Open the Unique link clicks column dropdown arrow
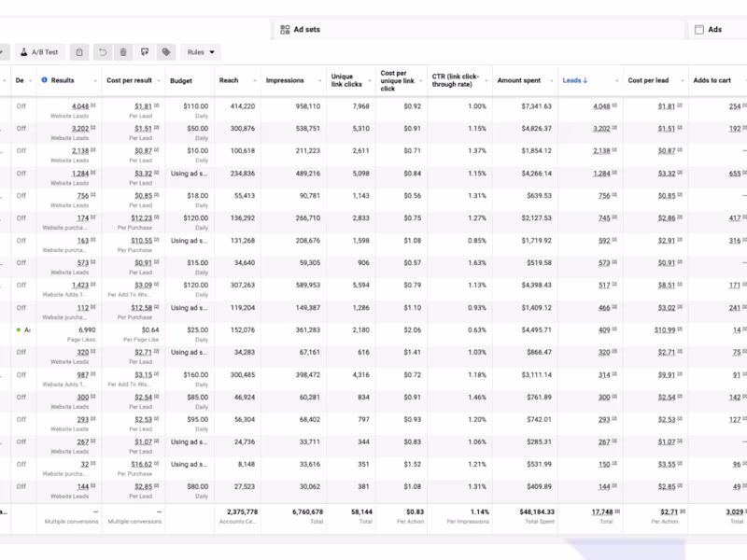This screenshot has height=560, width=747. click(369, 81)
